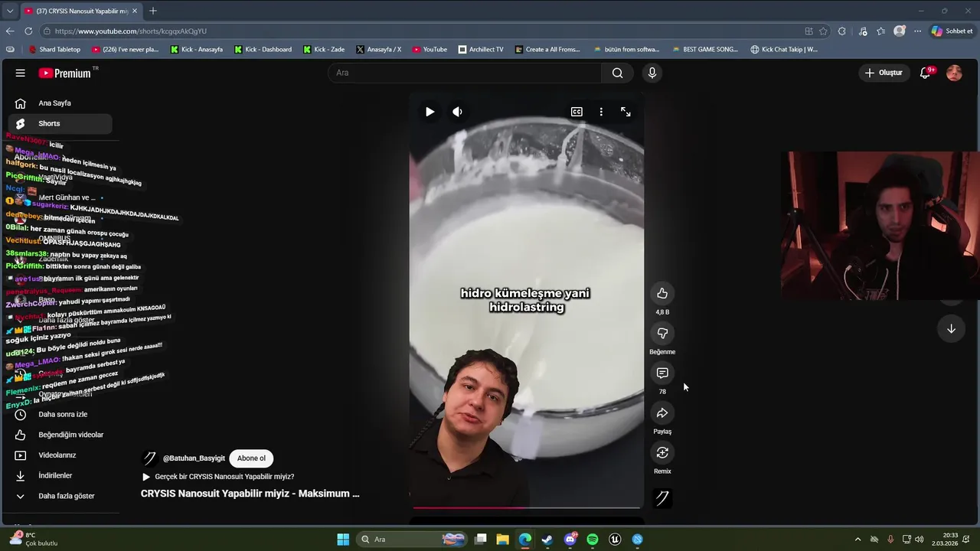980x551 pixels.
Task: Open the tab list dropdown chevron
Action: (9, 11)
